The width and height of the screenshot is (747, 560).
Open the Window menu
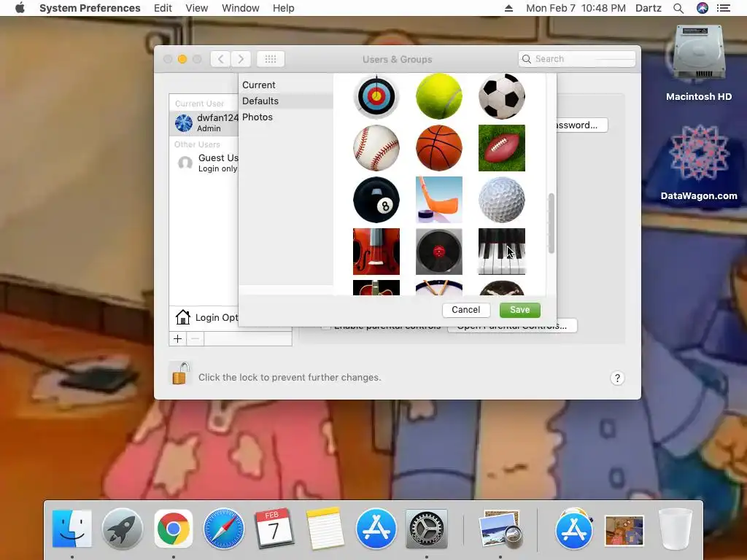tap(241, 8)
